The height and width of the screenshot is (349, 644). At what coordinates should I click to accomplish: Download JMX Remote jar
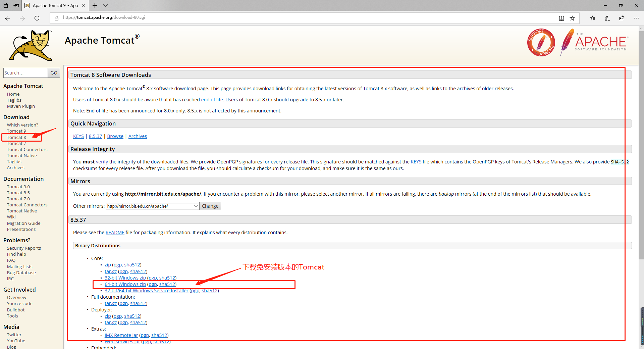tap(121, 335)
